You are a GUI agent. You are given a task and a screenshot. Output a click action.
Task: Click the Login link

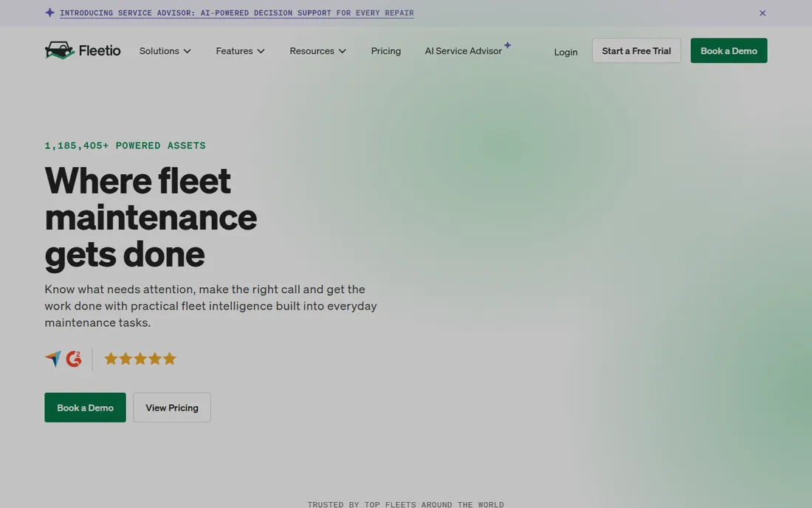(x=565, y=52)
